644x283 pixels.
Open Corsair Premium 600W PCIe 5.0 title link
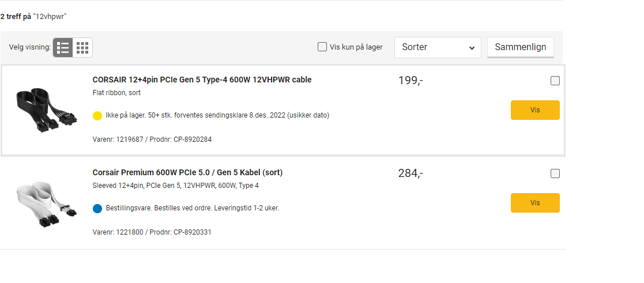(x=188, y=172)
